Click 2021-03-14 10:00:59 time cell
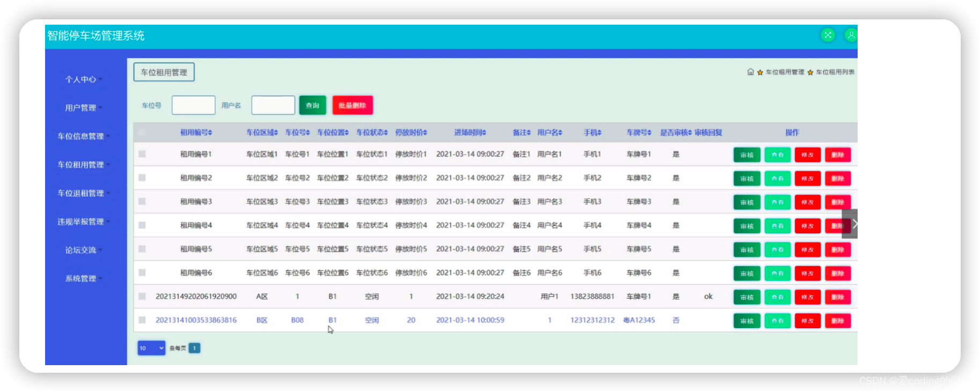The height and width of the screenshot is (392, 980). click(470, 320)
